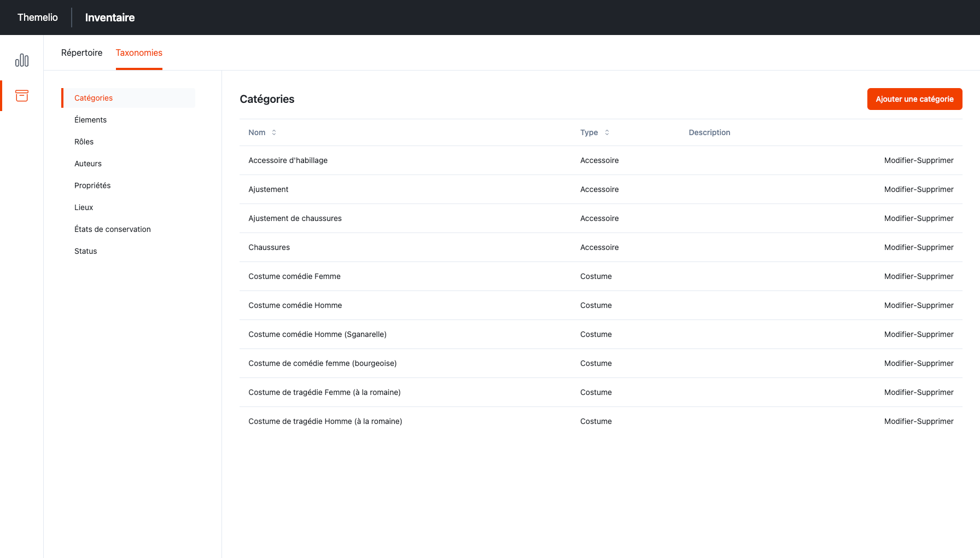Edit or delete Costume comédie Femme
This screenshot has height=558, width=980.
tap(919, 276)
